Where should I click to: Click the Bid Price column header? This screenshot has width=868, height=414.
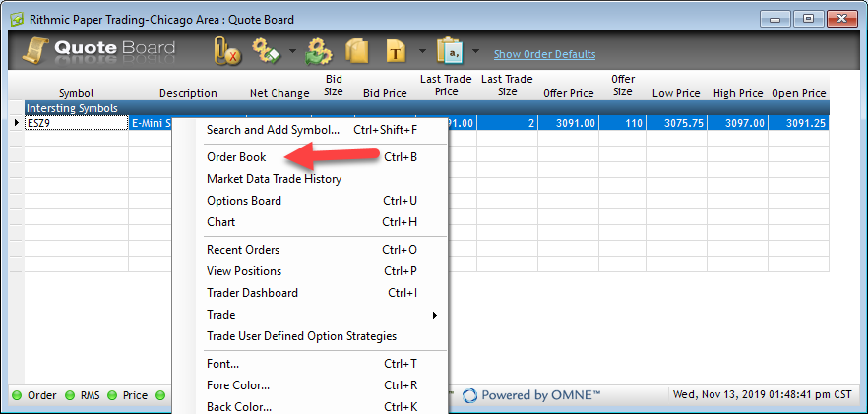pyautogui.click(x=386, y=93)
